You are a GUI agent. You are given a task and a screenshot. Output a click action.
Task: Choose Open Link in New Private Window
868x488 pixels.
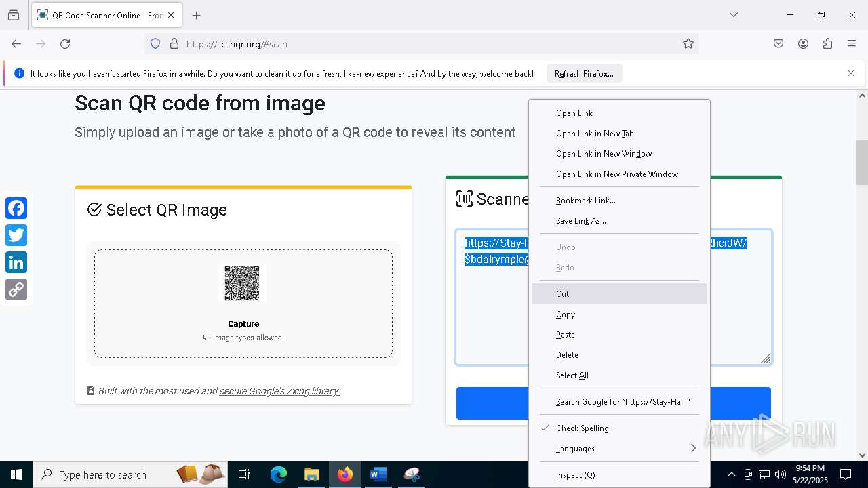coord(619,174)
